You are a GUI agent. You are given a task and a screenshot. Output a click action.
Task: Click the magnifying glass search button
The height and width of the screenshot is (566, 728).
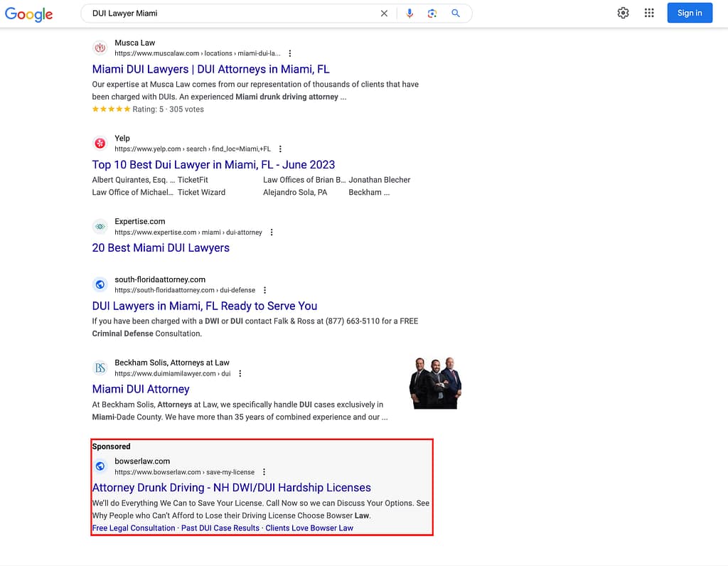pos(456,14)
